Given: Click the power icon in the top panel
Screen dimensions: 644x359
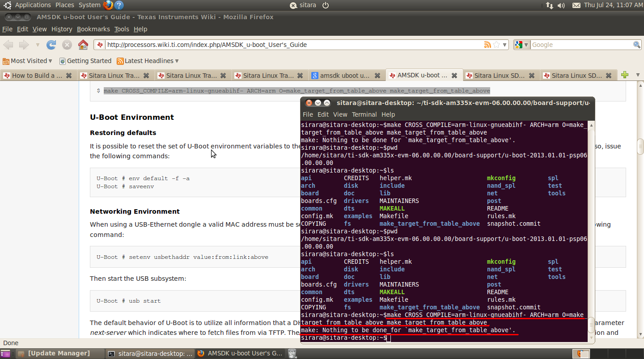Looking at the screenshot, I should (x=326, y=5).
